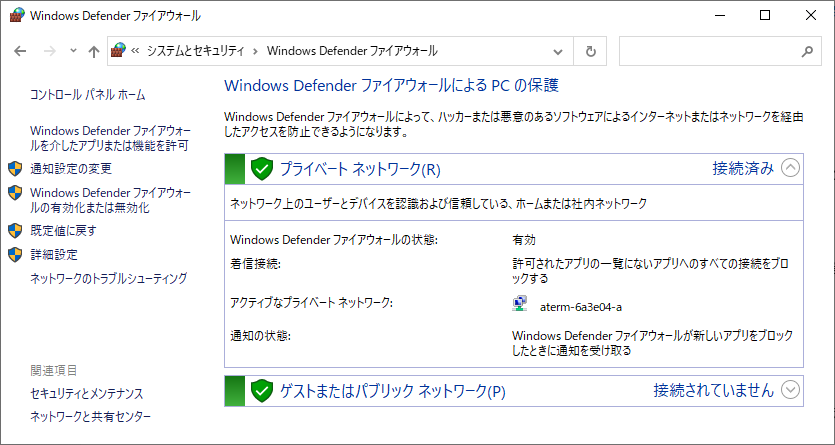Open コントロール パネル ホーム link

[x=88, y=95]
